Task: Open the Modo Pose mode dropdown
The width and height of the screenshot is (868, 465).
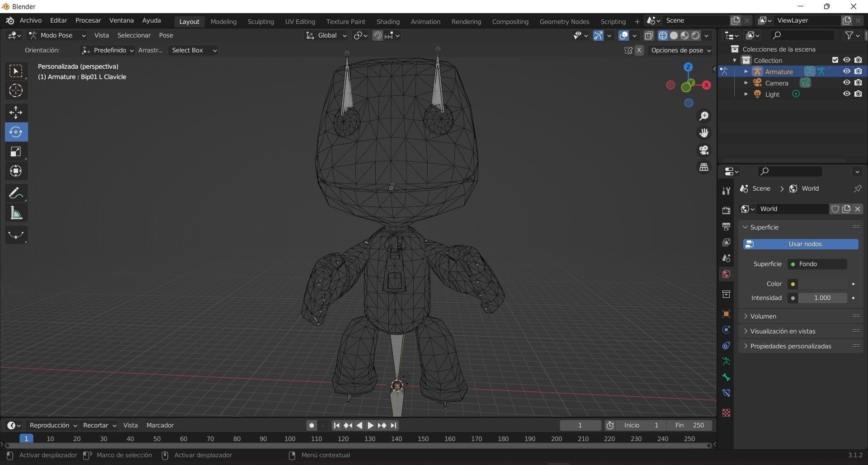Action: tap(57, 35)
